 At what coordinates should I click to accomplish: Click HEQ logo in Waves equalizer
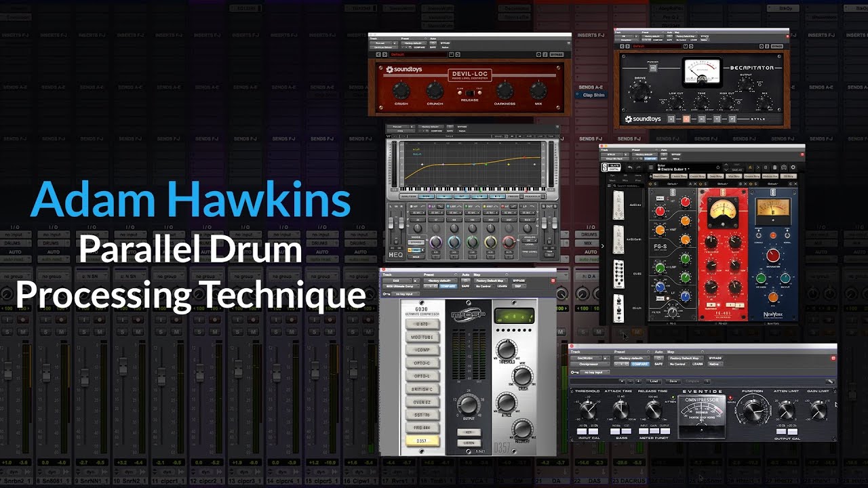tap(395, 256)
